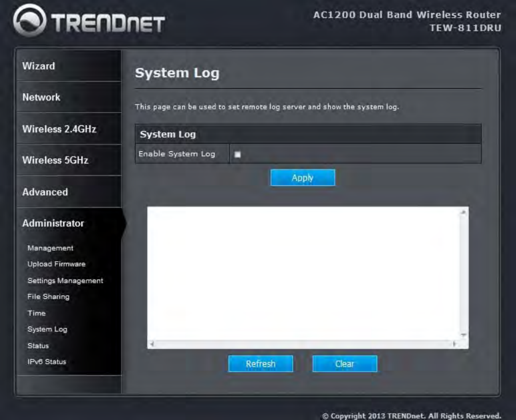The height and width of the screenshot is (420, 516).
Task: Refresh the system log
Action: (260, 364)
